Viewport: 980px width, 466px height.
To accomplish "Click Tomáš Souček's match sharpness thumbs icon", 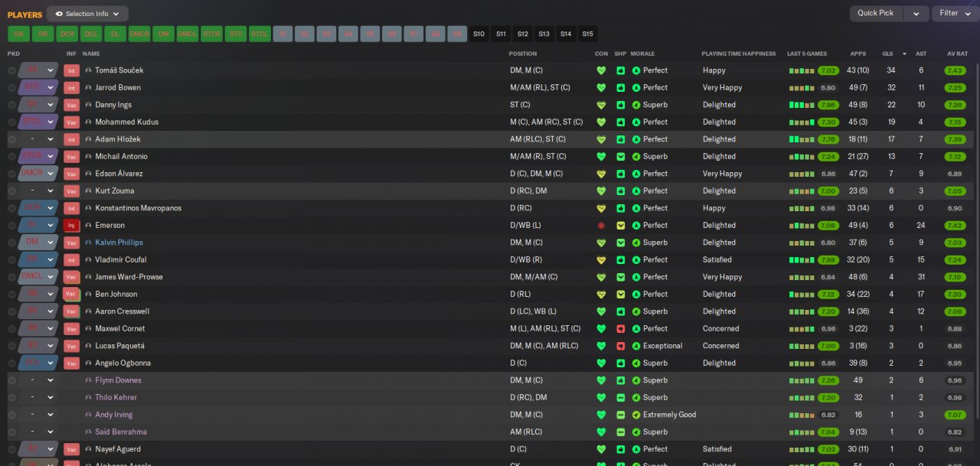I will tap(621, 70).
